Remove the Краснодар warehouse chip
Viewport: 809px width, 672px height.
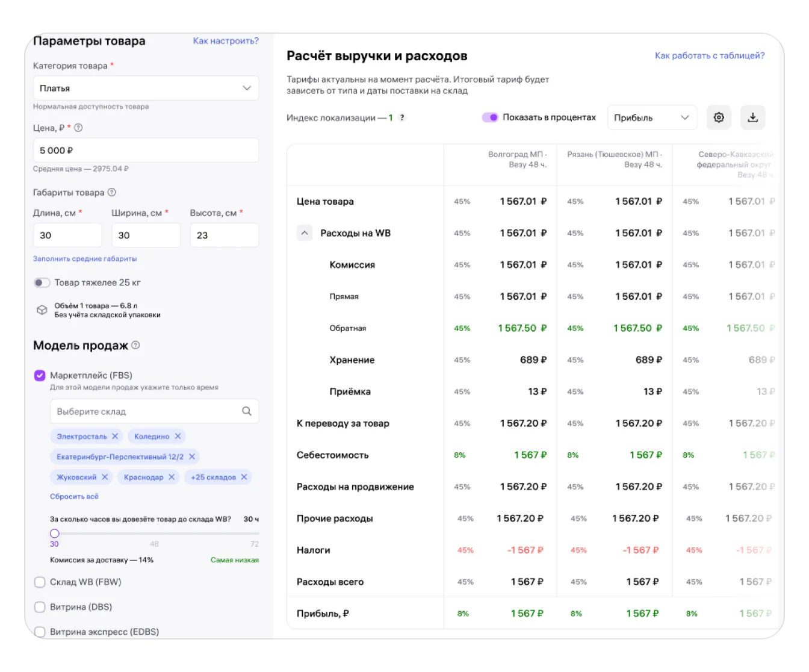(x=172, y=477)
